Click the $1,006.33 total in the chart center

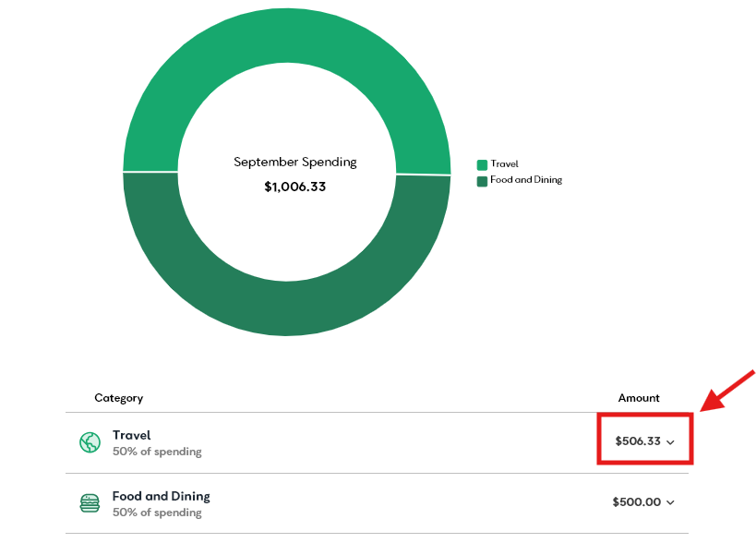[x=294, y=187]
